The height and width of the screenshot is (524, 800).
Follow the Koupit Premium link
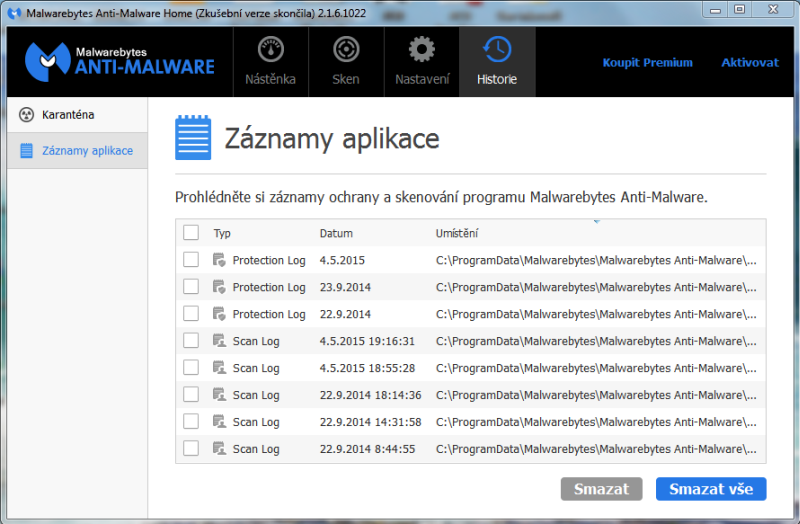click(647, 62)
